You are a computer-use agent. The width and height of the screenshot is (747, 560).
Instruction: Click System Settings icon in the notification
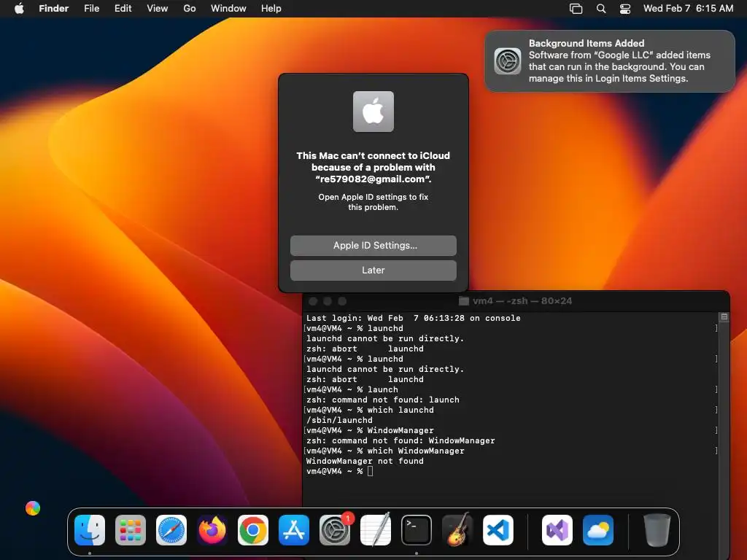[508, 61]
